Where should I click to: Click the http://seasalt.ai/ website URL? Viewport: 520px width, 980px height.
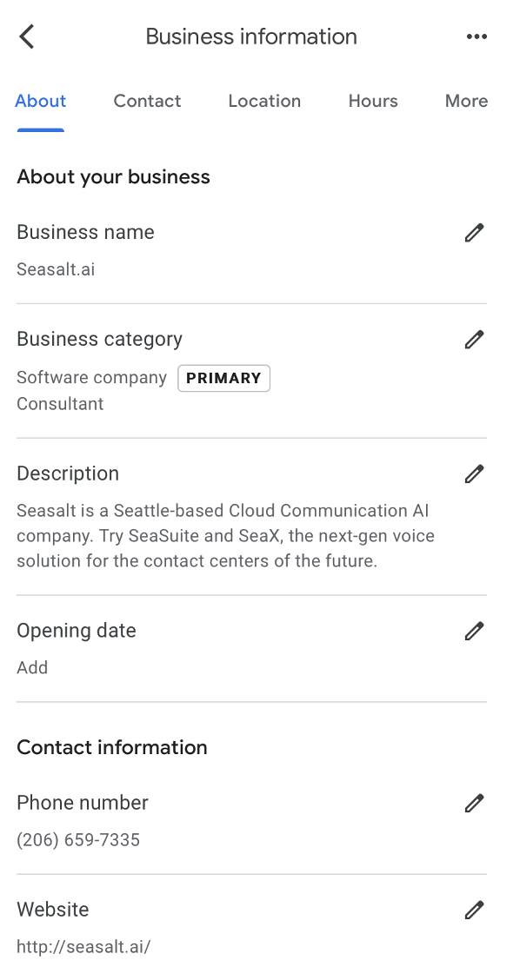tap(83, 947)
